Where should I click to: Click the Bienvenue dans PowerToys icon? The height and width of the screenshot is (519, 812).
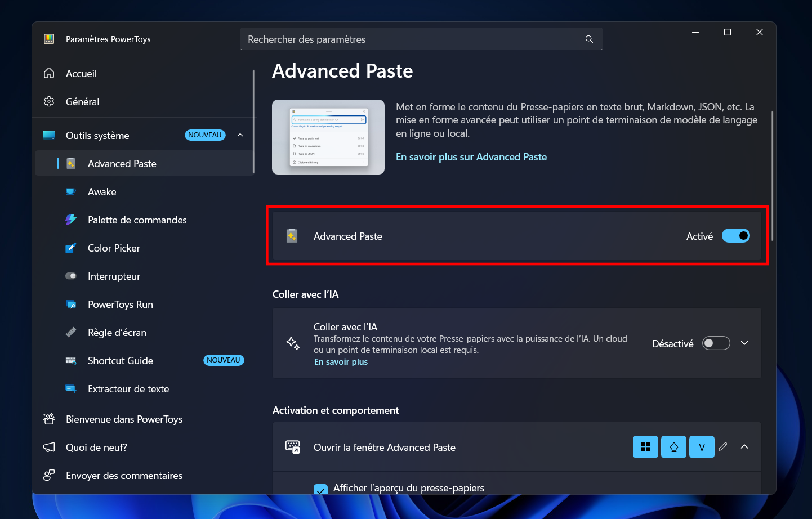[x=49, y=419]
